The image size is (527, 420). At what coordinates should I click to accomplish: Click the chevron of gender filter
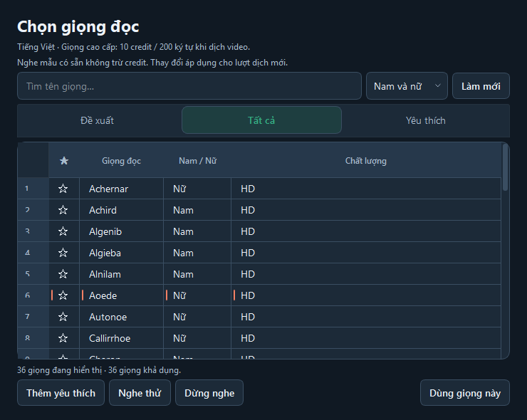(x=437, y=85)
